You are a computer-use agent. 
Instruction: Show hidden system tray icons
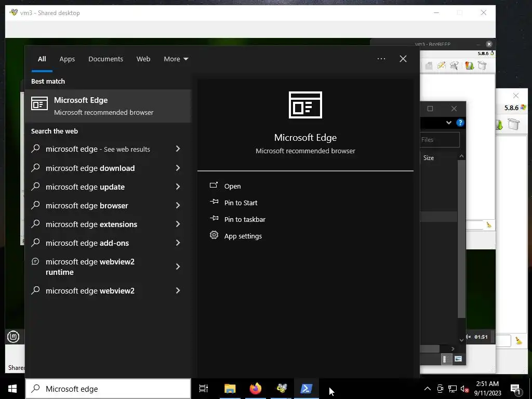(x=428, y=389)
